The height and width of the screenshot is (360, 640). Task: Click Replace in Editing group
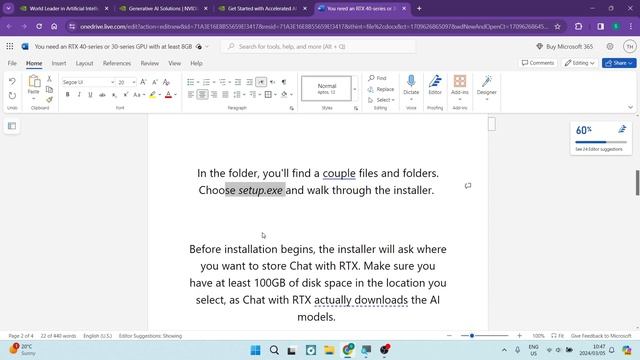click(x=380, y=89)
